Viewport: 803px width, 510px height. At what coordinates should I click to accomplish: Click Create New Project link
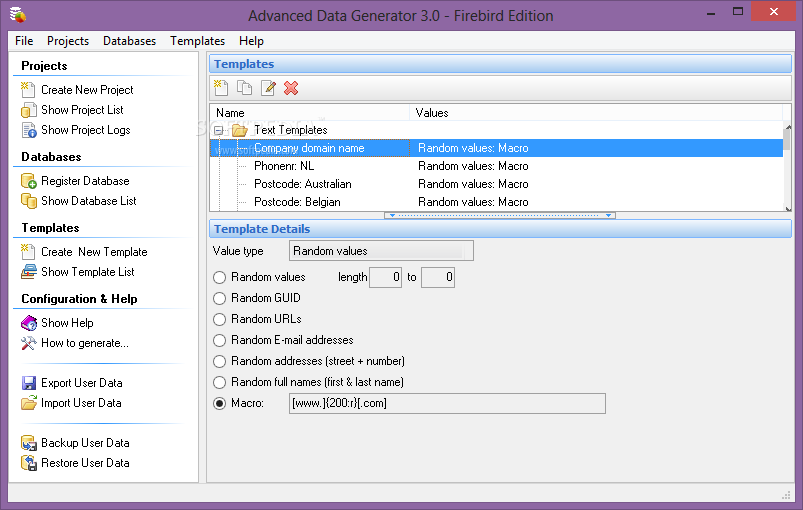click(87, 90)
